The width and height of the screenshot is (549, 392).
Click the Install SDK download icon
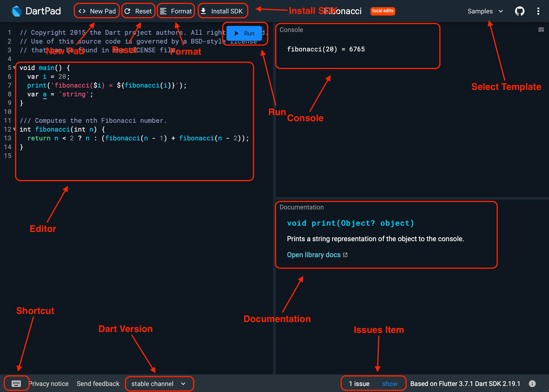point(204,11)
